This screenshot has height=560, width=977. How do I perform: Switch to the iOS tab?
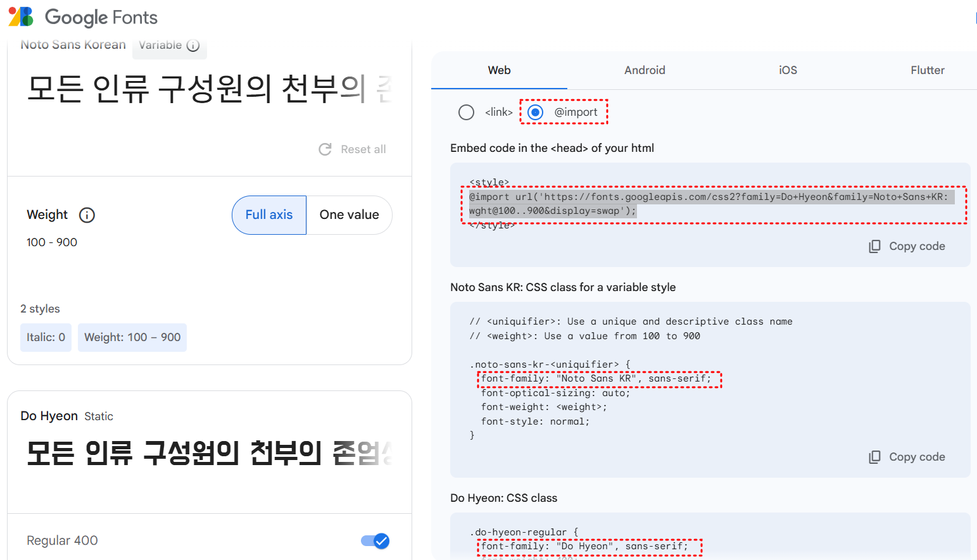click(x=788, y=70)
